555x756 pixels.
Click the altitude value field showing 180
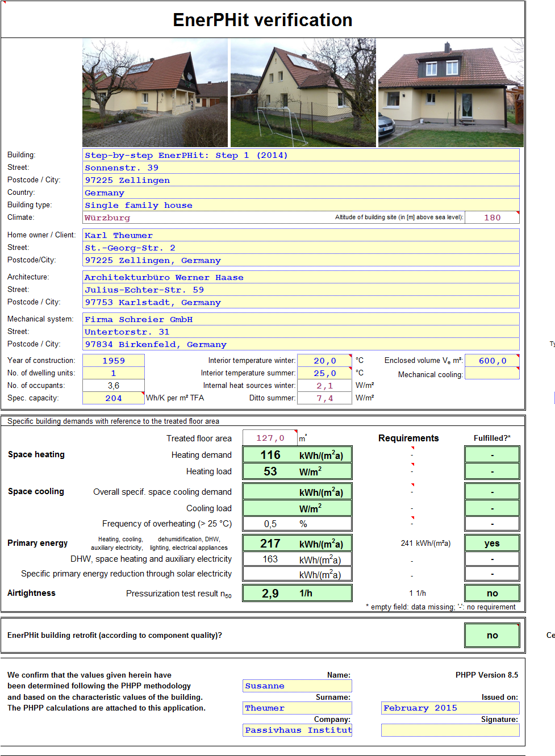pyautogui.click(x=492, y=218)
